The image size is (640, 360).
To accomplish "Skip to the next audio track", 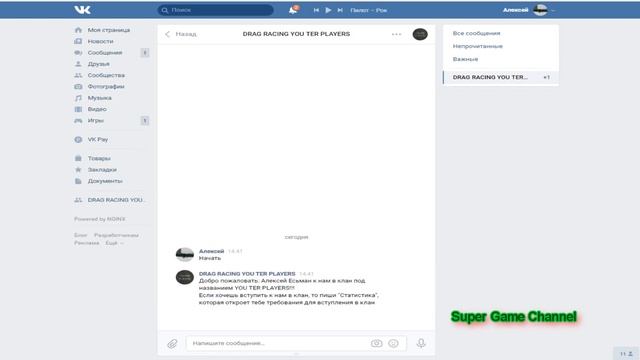I will (340, 10).
